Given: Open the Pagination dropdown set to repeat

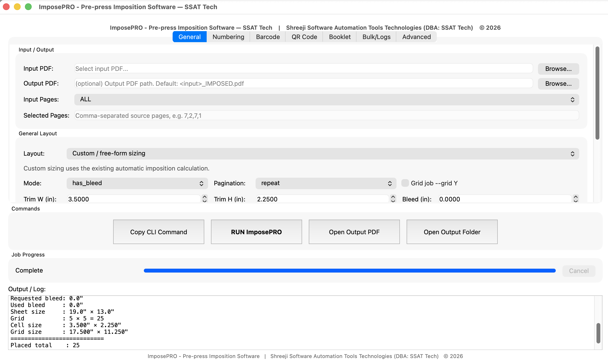Looking at the screenshot, I should point(326,183).
